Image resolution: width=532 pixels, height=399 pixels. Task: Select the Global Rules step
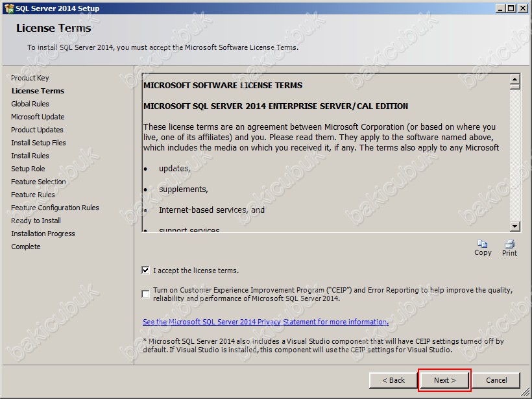(30, 104)
